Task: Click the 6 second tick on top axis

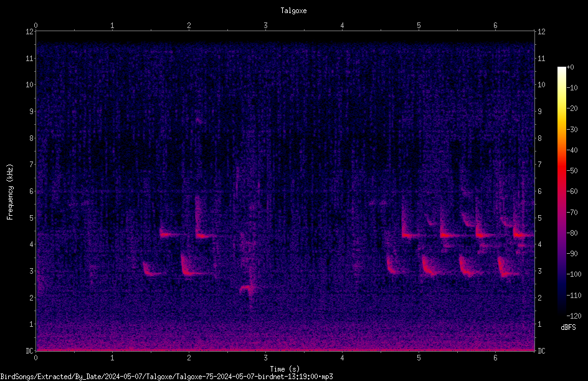Action: pos(495,26)
